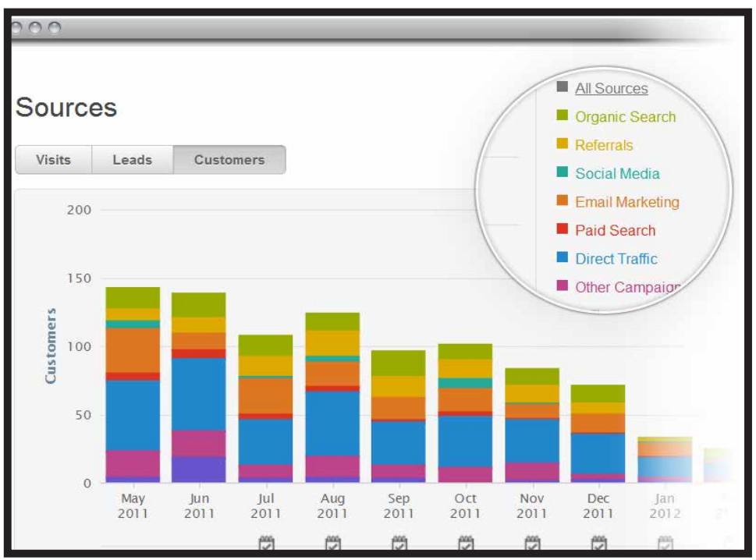
Task: Click the Email Marketing segment in Jul 2011 bar
Action: [266, 395]
